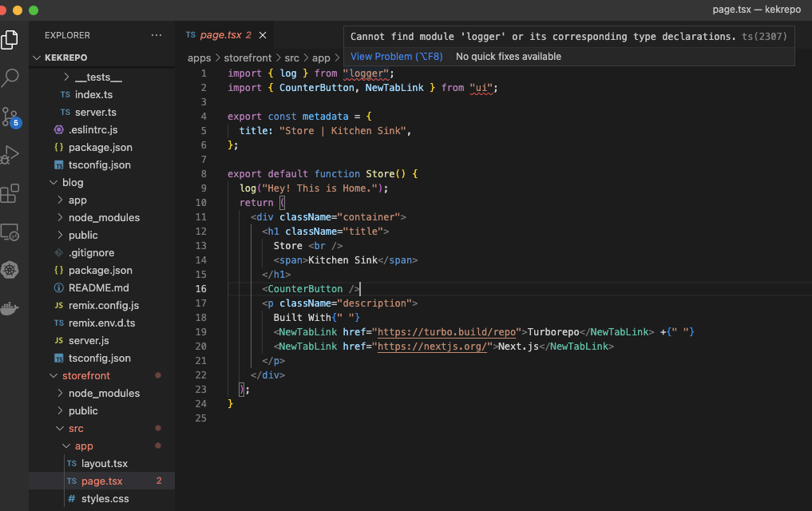This screenshot has height=511, width=812.
Task: Open Source Control with 5 changes
Action: pyautogui.click(x=10, y=117)
